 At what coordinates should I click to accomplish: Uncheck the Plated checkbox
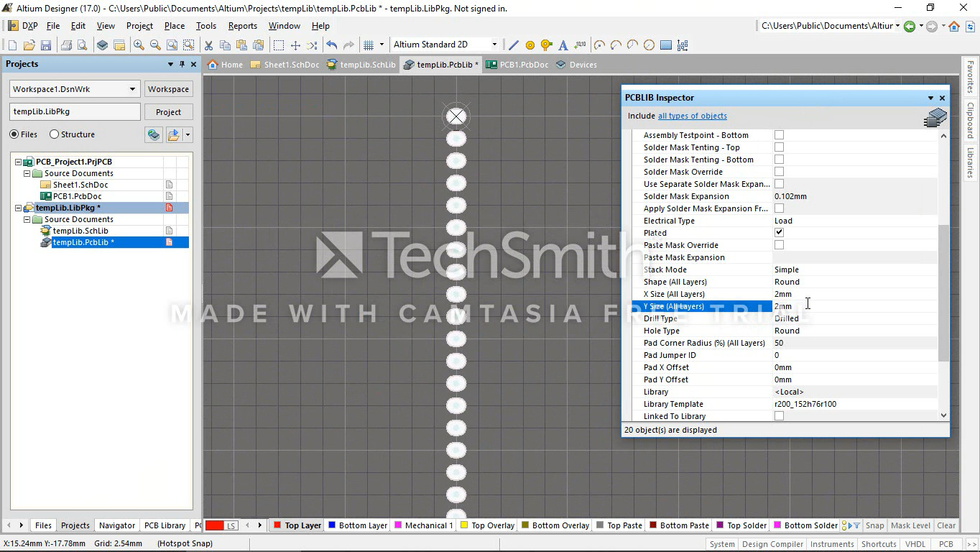(779, 233)
